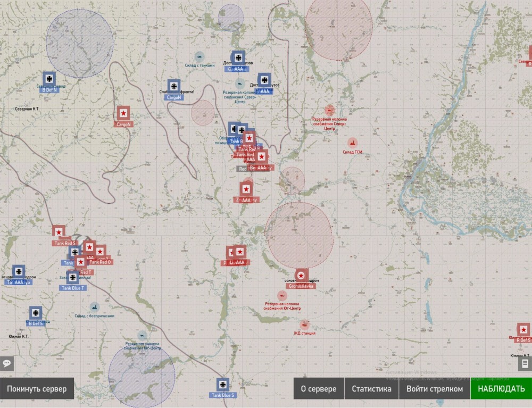Click the B Def N label
Image resolution: width=532 pixels, height=408 pixels.
coord(49,90)
